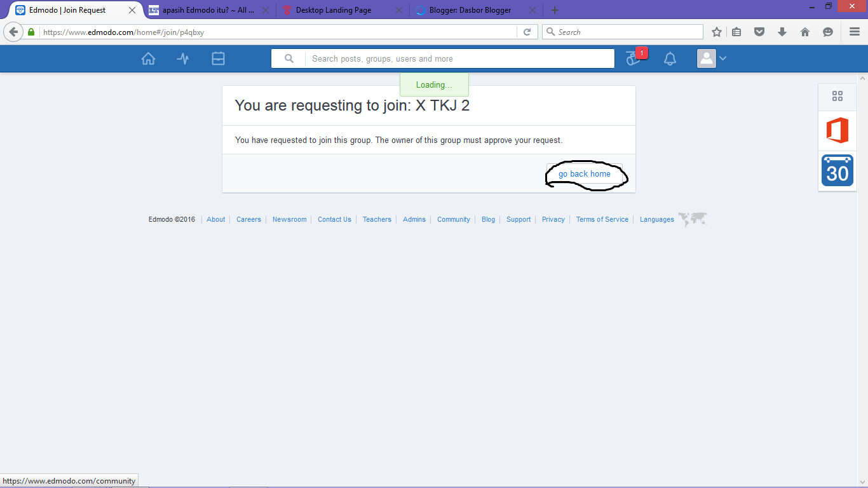Close the Blogger Dasbor tab

(x=532, y=10)
